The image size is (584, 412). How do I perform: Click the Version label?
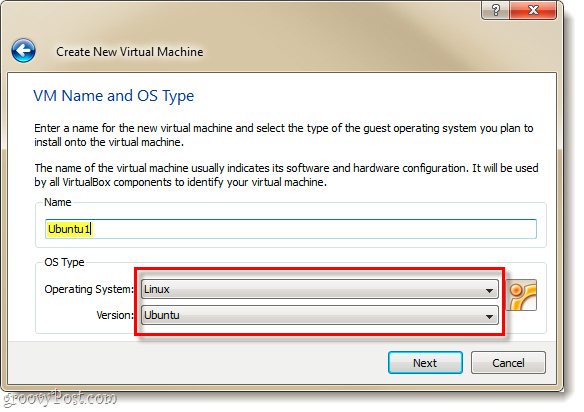[x=115, y=316]
